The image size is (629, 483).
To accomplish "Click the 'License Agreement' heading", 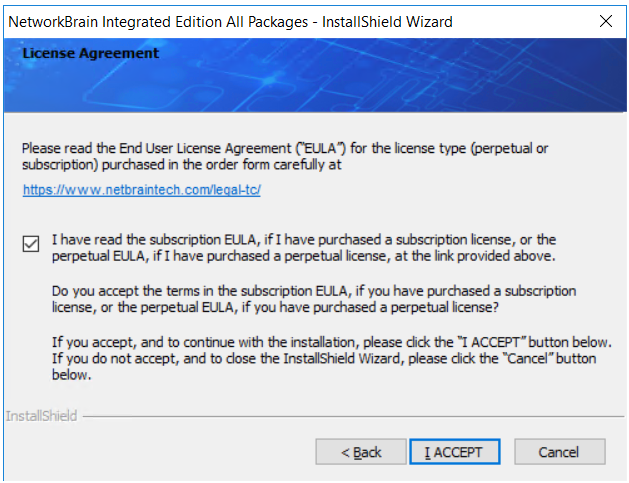I will pyautogui.click(x=91, y=53).
